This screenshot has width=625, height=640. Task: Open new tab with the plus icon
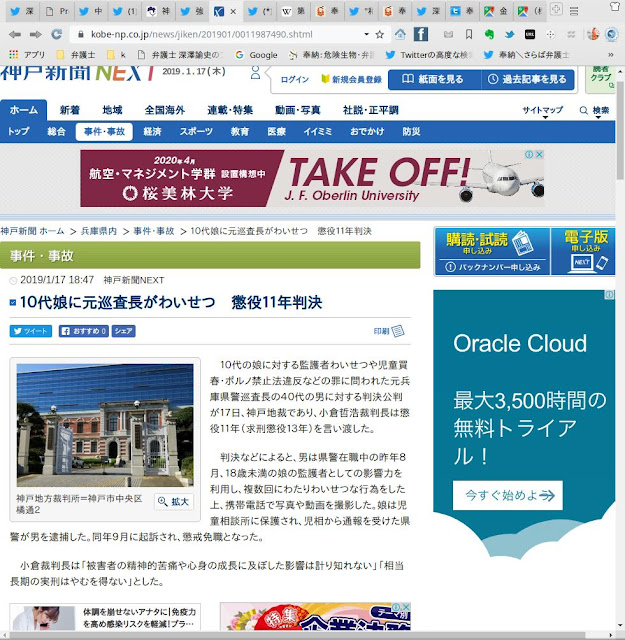point(556,9)
